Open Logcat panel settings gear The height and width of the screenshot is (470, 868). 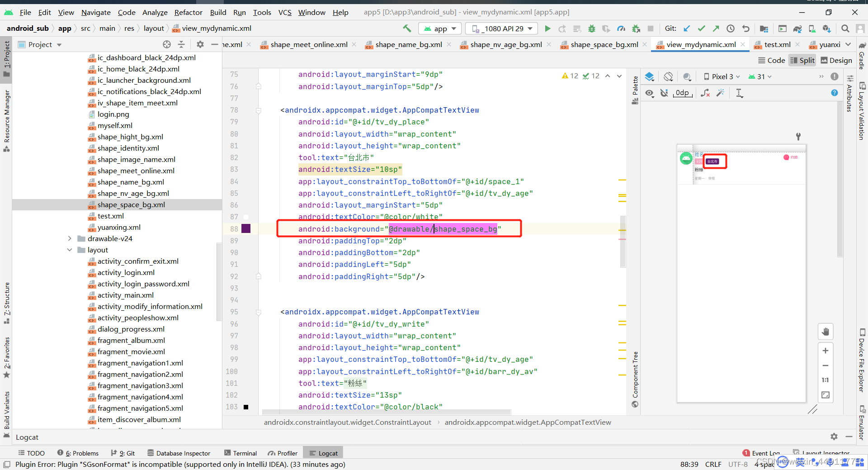point(834,437)
